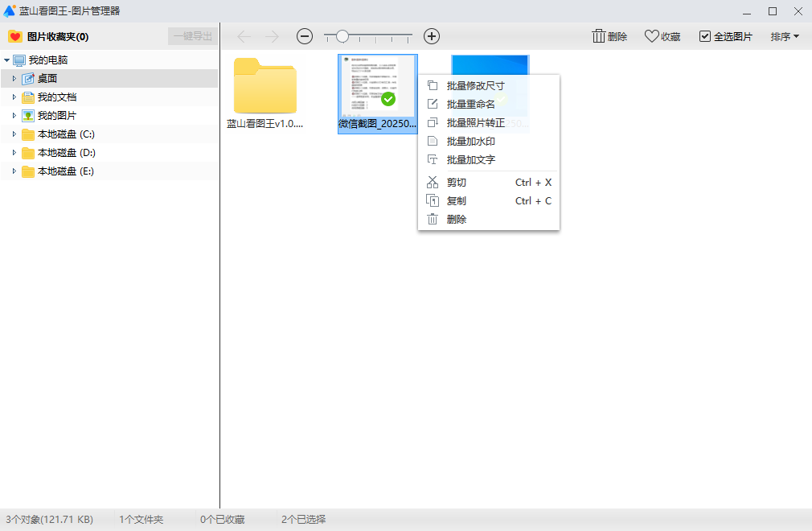Viewport: 812px width, 531px height.
Task: Click the 批量重命名 rename pencil icon
Action: (433, 104)
